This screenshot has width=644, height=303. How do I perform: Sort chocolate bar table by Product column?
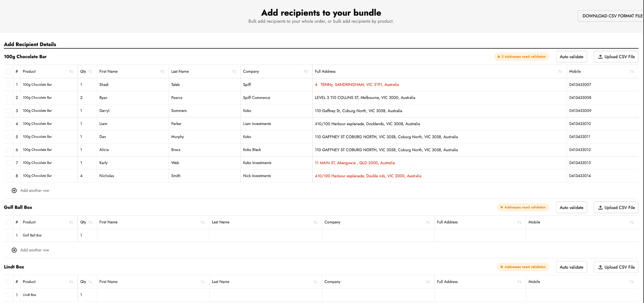click(71, 72)
